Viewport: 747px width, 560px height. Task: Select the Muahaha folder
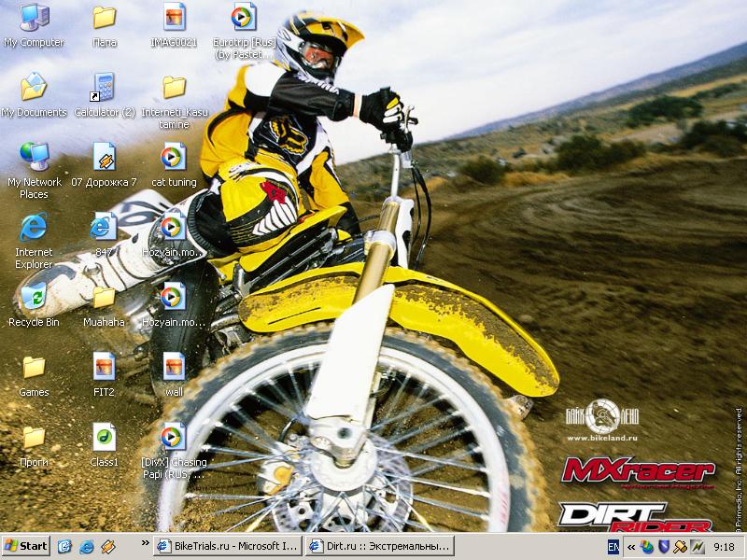coord(104,298)
